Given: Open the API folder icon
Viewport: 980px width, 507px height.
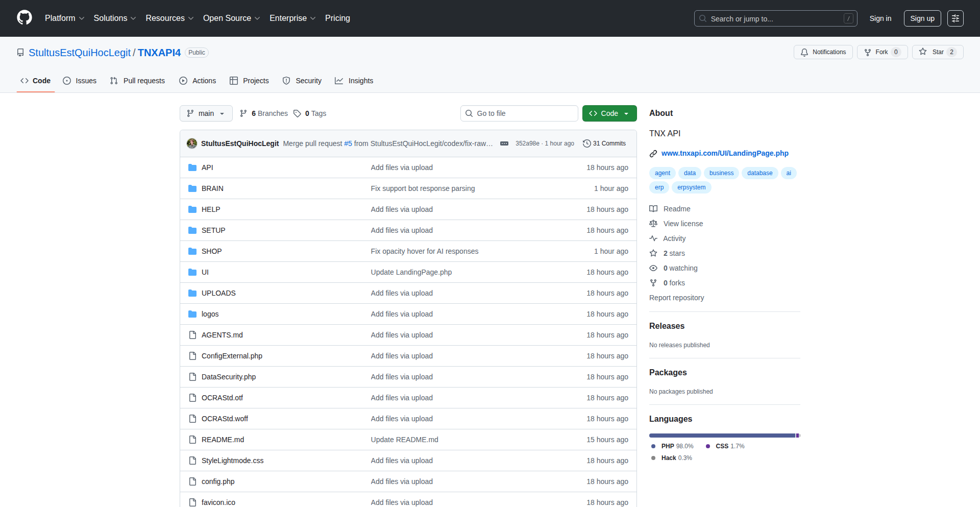Looking at the screenshot, I should 192,167.
